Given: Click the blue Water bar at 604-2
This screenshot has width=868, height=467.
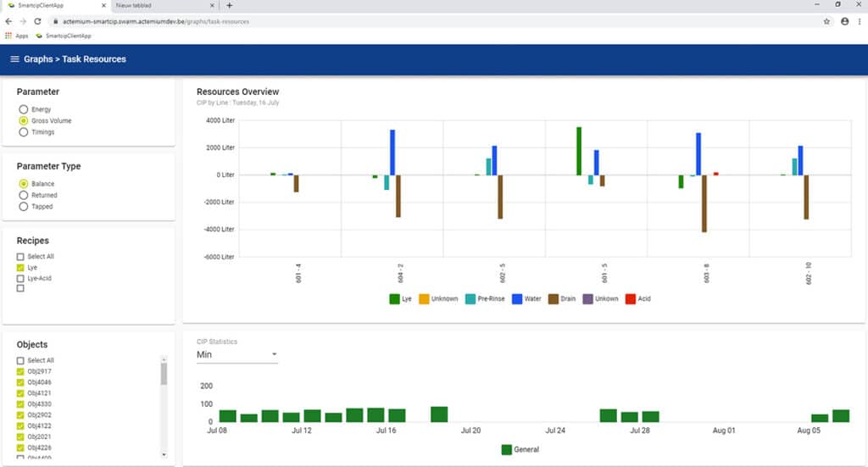Looking at the screenshot, I should [x=392, y=153].
